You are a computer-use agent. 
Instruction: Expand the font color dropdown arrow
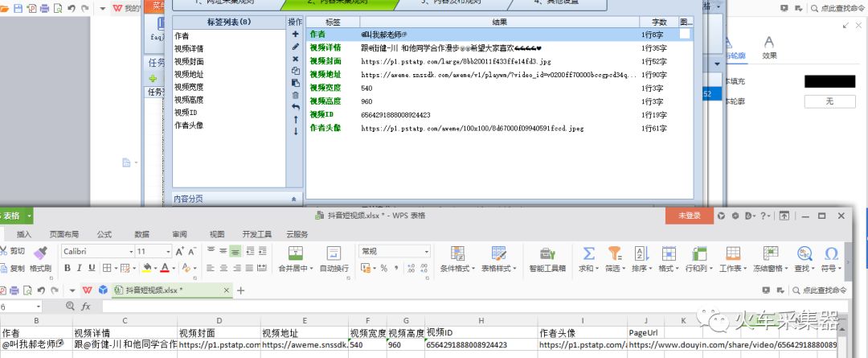174,268
